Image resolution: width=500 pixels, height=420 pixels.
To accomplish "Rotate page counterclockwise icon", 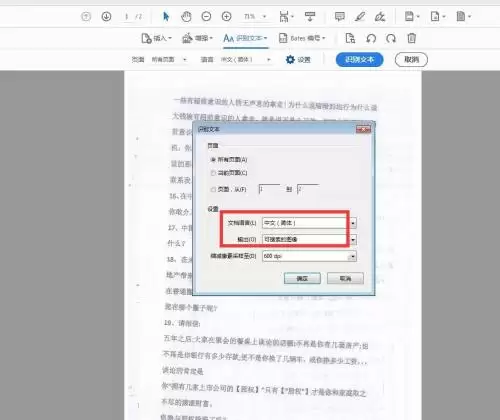I will coord(371,38).
